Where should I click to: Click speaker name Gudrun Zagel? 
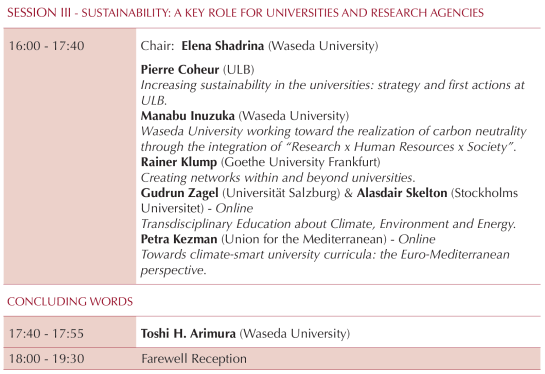179,193
